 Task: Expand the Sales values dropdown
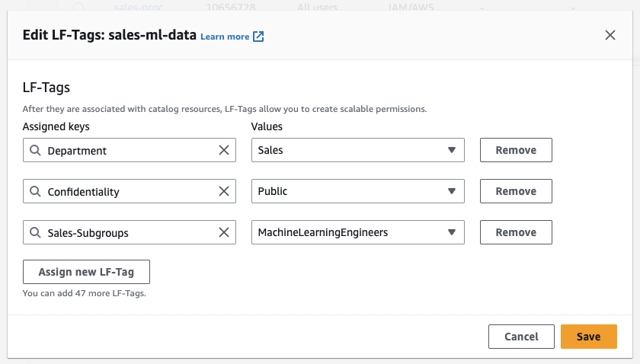[x=451, y=151]
